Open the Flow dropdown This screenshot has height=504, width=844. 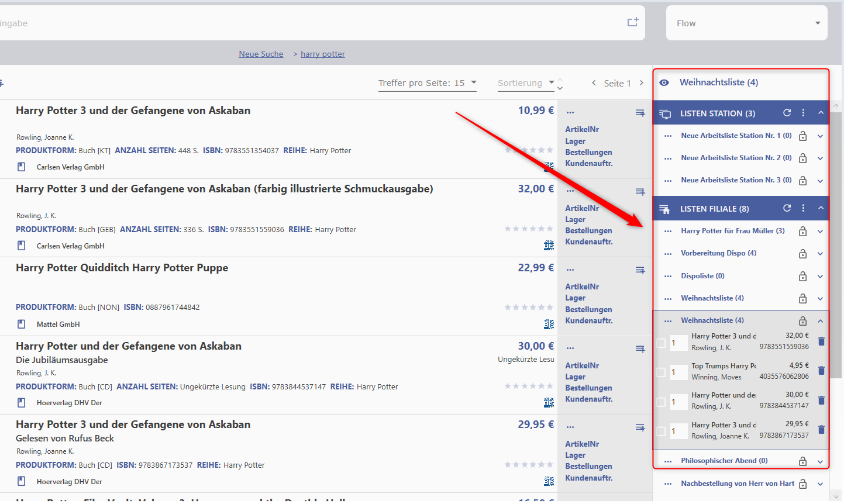[x=746, y=23]
